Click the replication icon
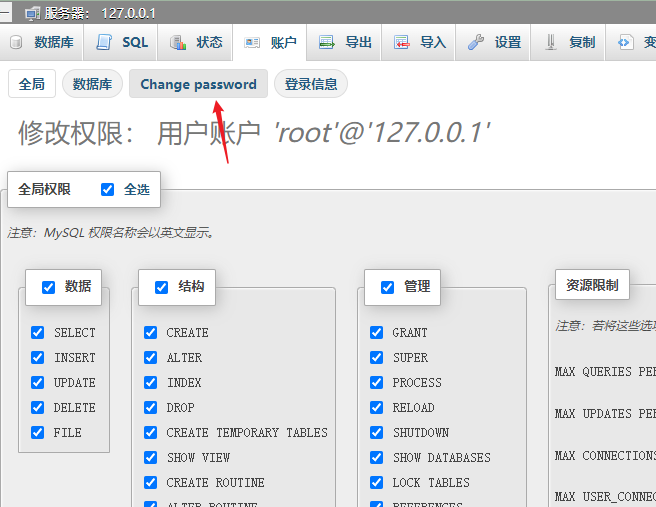This screenshot has height=507, width=656. pyautogui.click(x=551, y=42)
